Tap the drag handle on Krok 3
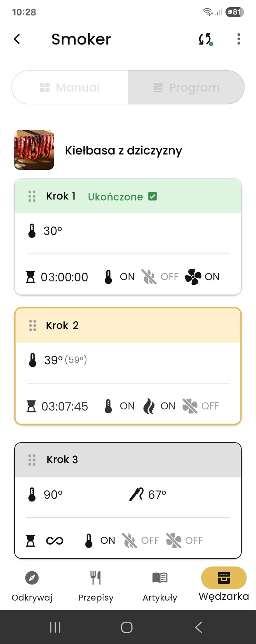256x644 pixels. [x=32, y=459]
